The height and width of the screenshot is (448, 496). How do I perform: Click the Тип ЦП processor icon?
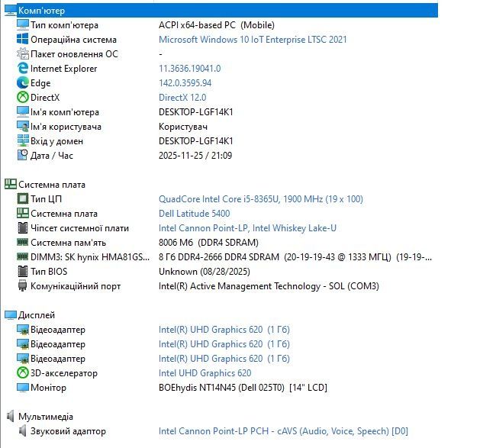22,199
